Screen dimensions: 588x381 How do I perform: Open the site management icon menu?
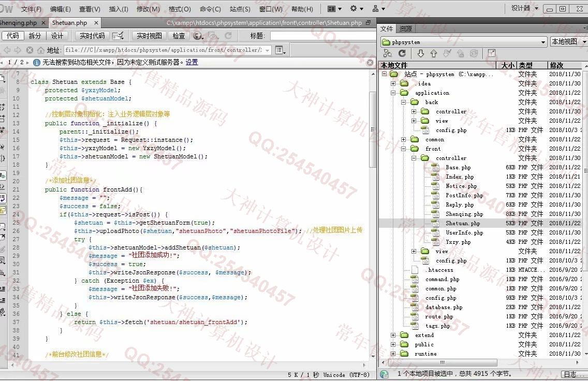click(x=378, y=9)
